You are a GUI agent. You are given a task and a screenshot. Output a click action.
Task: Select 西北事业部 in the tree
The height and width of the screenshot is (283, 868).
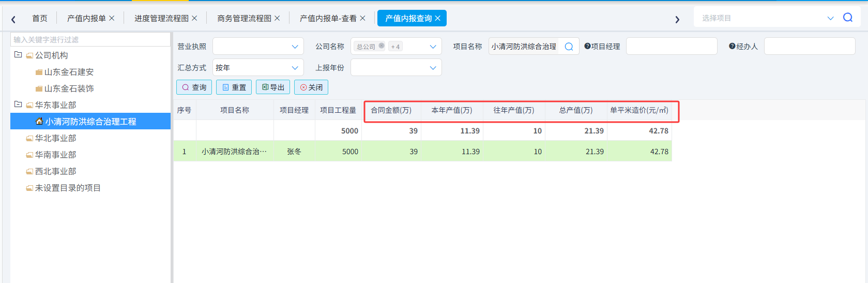pos(55,171)
